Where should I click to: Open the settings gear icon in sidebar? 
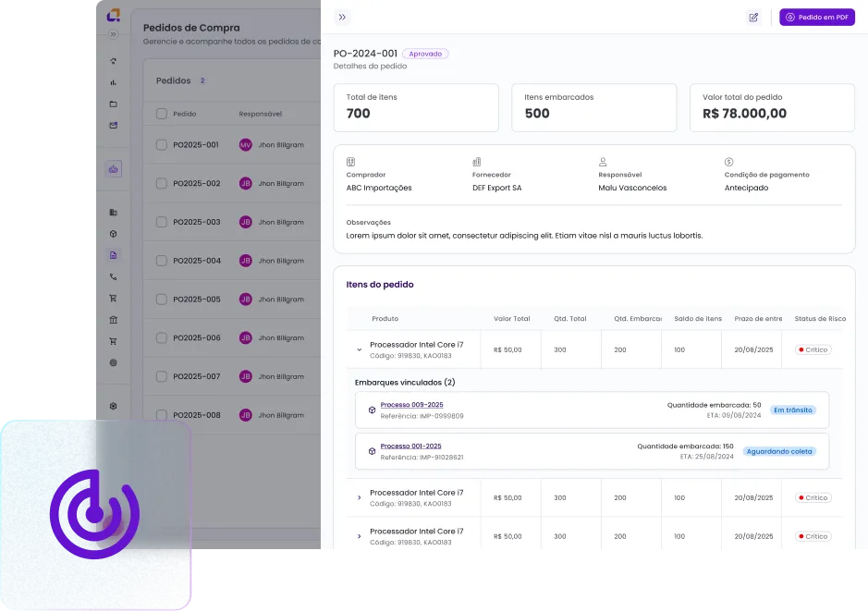click(x=114, y=406)
